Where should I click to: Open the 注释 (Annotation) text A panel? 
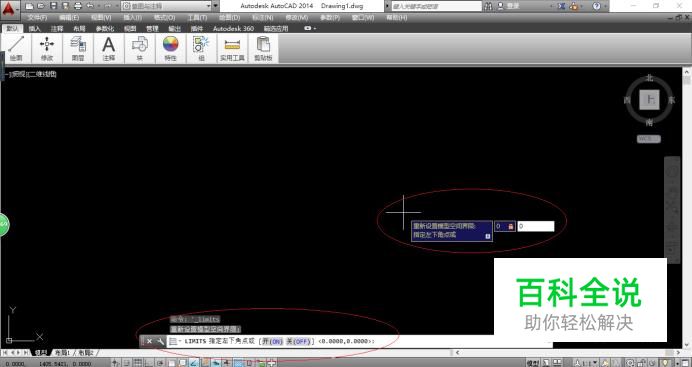point(109,49)
